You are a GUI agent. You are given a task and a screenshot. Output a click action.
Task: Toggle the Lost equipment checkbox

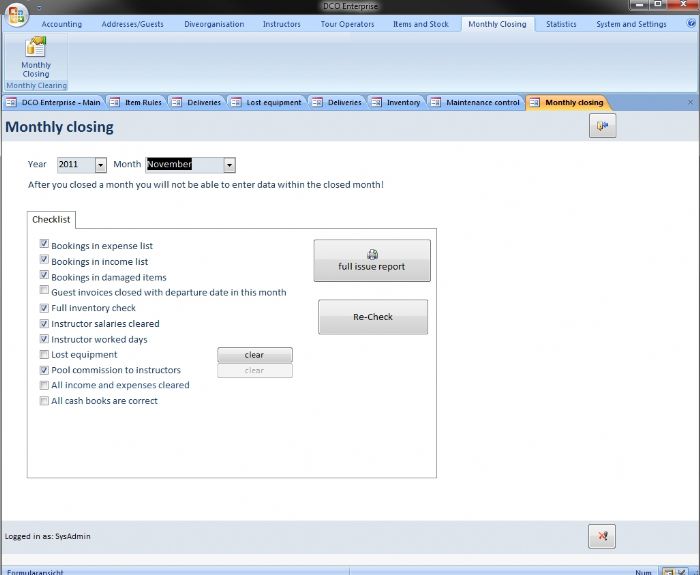point(44,355)
